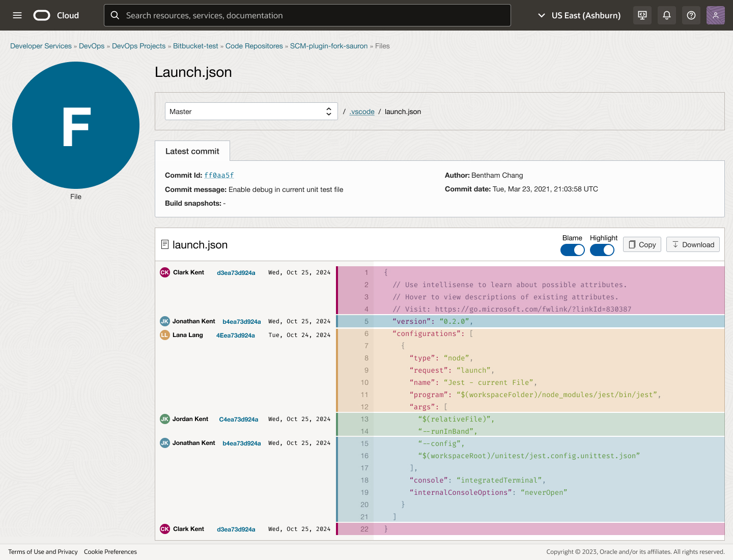Open the hamburger navigation menu

tap(17, 15)
